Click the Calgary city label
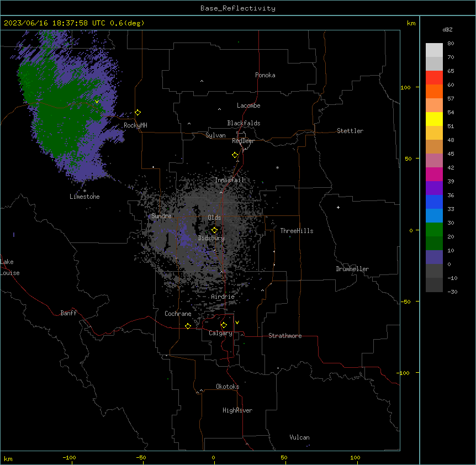 click(220, 333)
